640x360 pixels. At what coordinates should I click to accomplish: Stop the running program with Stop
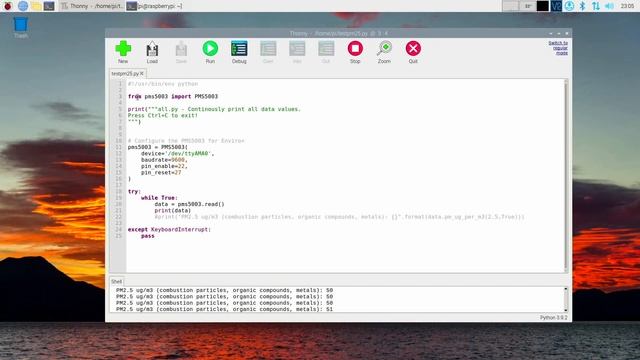point(355,52)
